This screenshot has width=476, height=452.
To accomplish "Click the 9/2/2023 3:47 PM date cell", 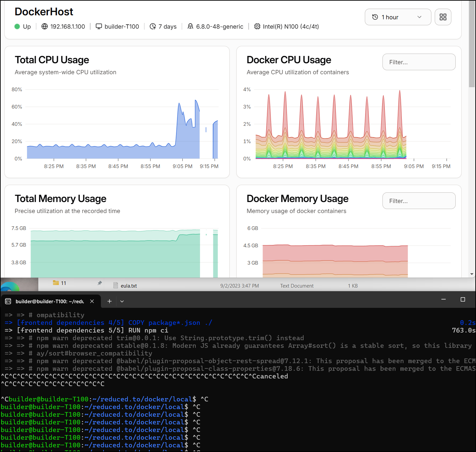I will coord(240,286).
